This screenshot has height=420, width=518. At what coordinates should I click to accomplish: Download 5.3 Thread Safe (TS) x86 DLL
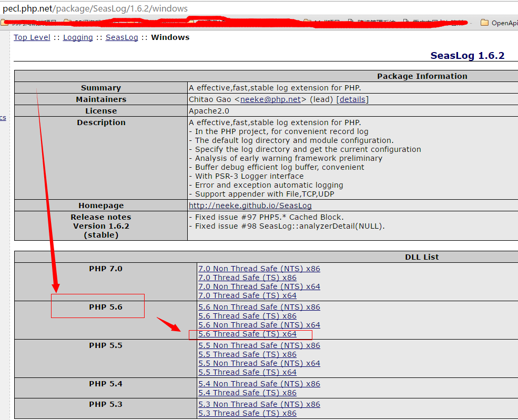(248, 413)
